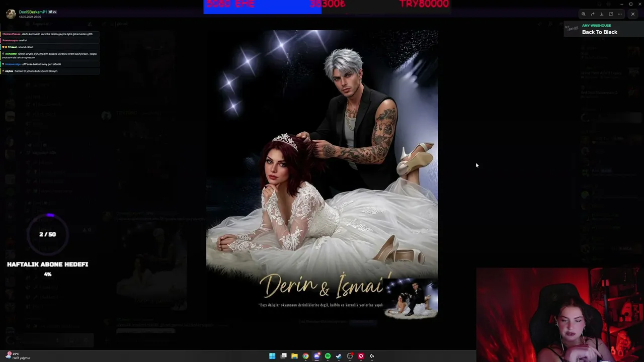The height and width of the screenshot is (362, 644).
Task: Click the Derin & İsmail poster image
Action: tap(322, 174)
